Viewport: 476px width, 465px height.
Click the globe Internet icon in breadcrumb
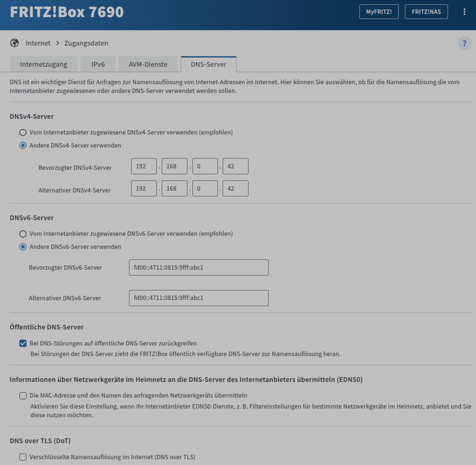[x=14, y=43]
